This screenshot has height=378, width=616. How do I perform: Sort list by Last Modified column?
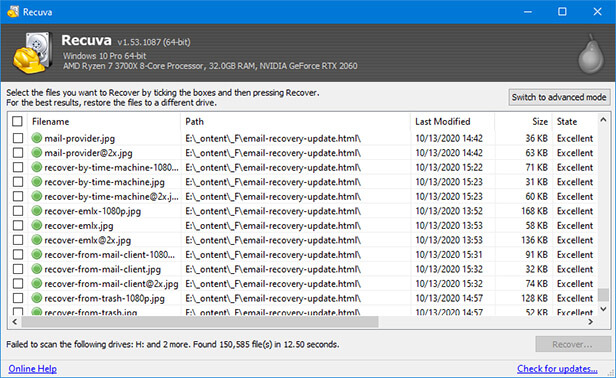[x=452, y=121]
